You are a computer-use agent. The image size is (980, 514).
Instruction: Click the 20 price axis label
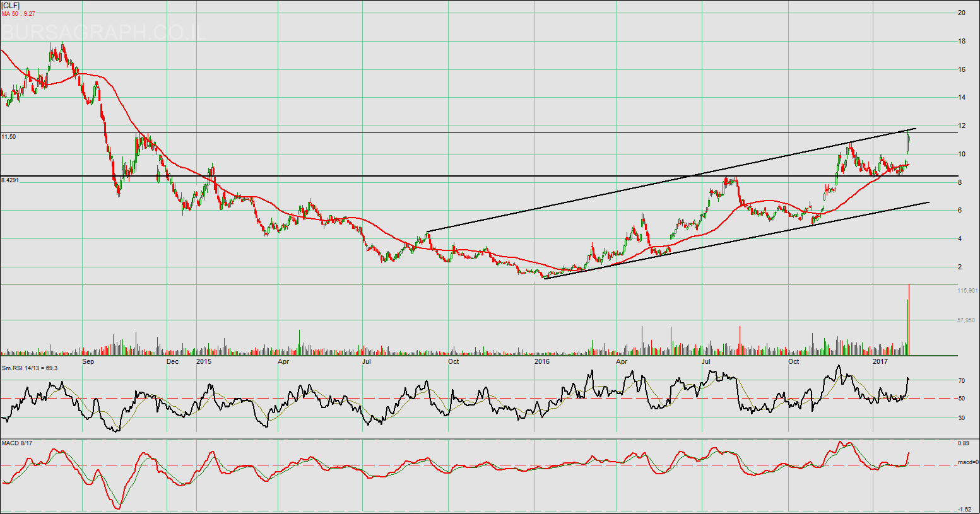point(962,13)
